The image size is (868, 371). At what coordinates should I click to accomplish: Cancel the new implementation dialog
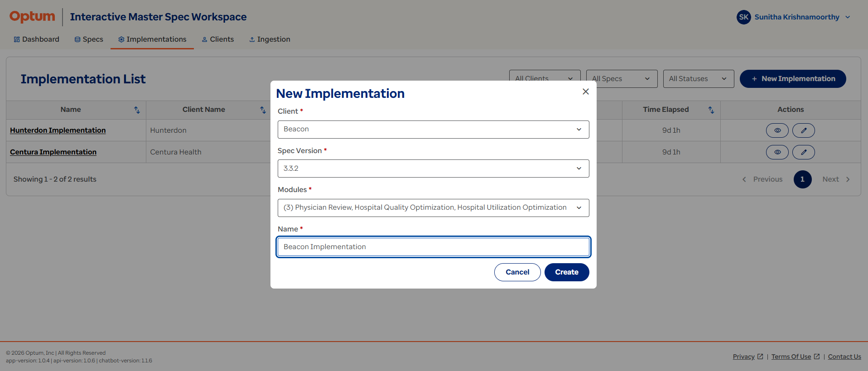tap(517, 272)
